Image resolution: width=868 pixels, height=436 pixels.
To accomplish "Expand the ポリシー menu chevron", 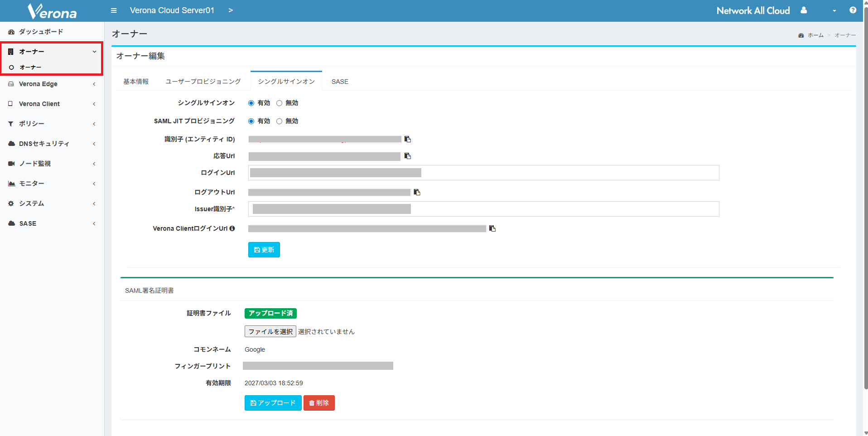I will [x=94, y=124].
